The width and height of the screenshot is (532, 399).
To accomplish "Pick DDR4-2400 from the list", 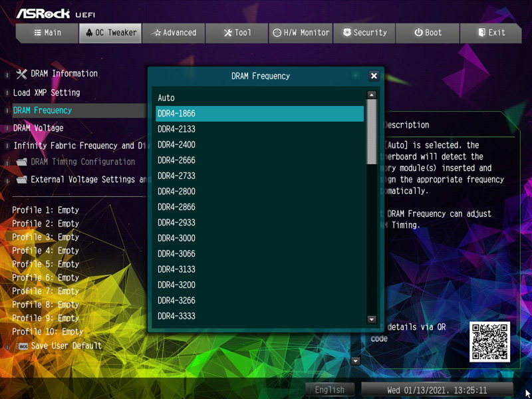I will pos(259,145).
